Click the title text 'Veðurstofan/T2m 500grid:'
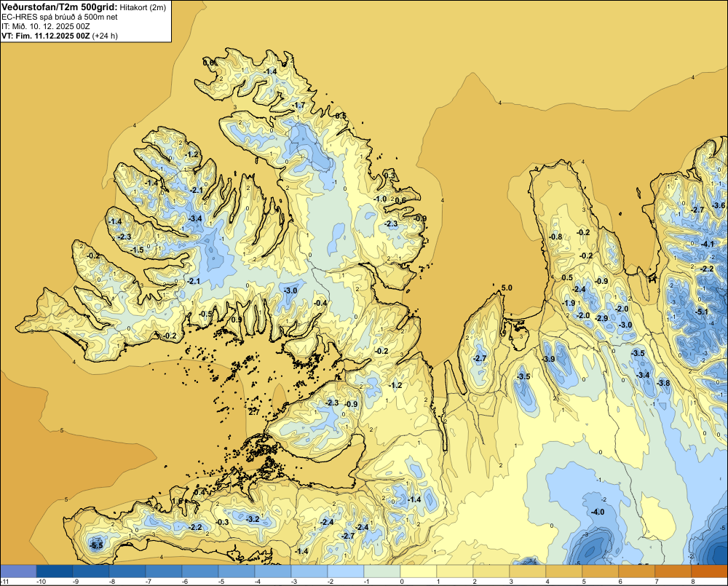The image size is (728, 586). 59,7
